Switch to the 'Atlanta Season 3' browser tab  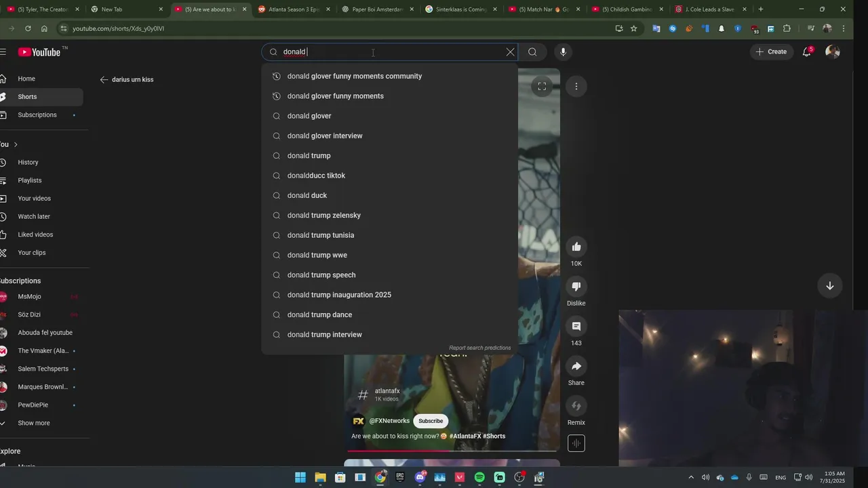click(x=292, y=9)
